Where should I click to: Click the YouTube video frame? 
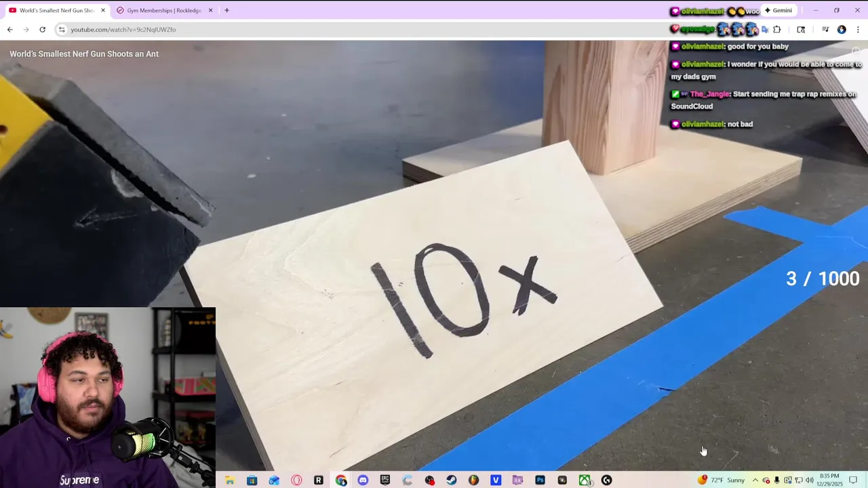click(x=434, y=255)
